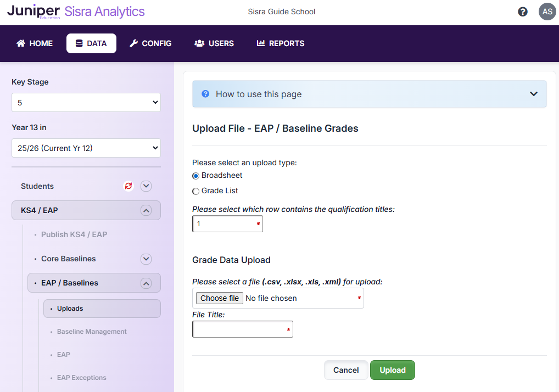Open the Year 13 in dropdown

[x=86, y=148]
